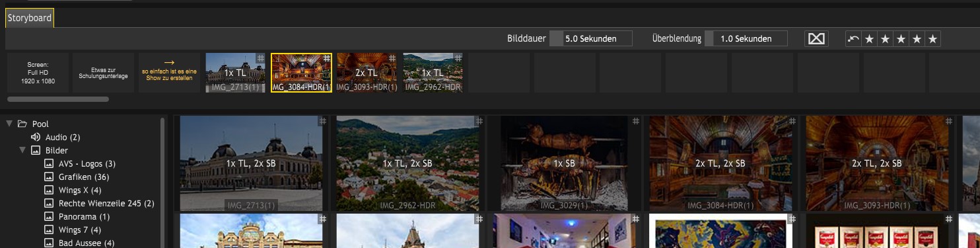Click hash icon on storyboard IMG_2962-HDR
The width and height of the screenshot is (980, 248).
(x=458, y=58)
